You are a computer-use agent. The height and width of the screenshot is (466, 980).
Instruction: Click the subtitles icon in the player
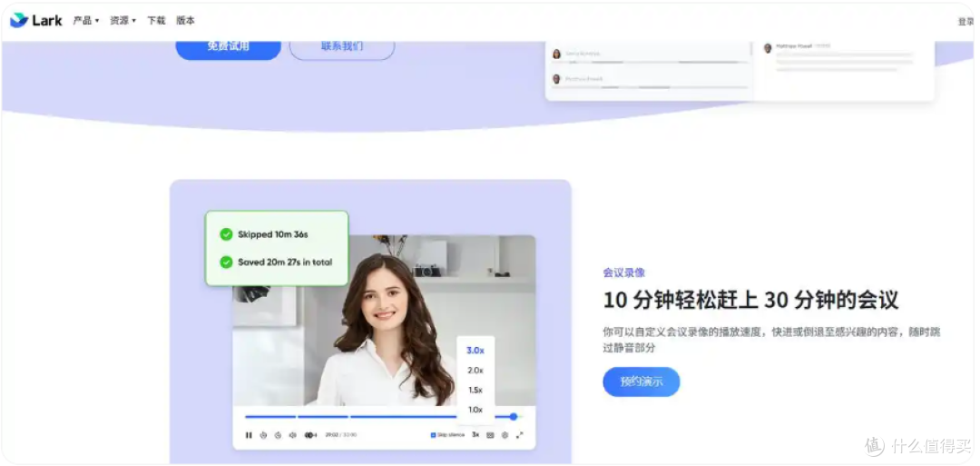pyautogui.click(x=490, y=435)
